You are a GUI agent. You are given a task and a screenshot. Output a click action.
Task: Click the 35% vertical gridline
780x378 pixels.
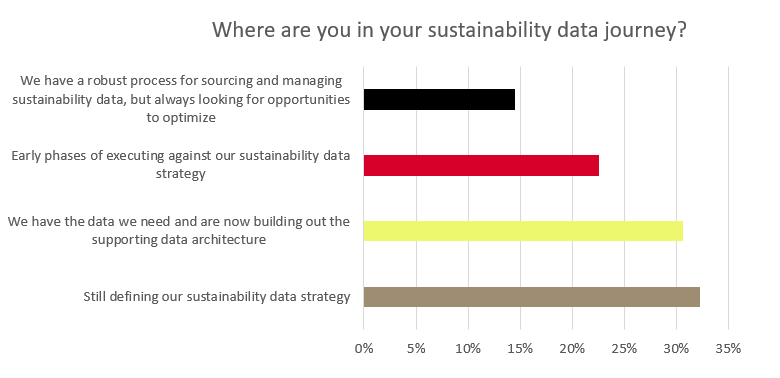[x=729, y=197]
